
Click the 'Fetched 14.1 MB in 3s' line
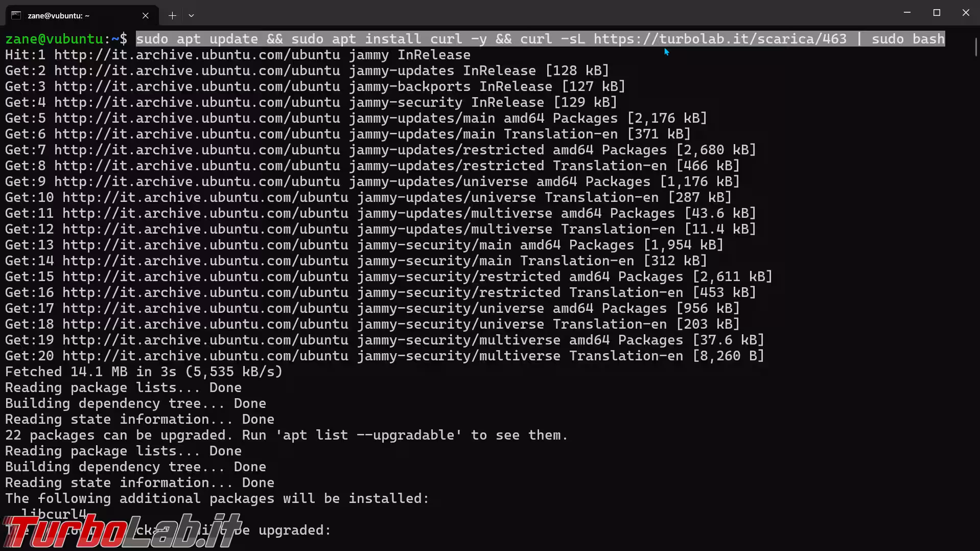pyautogui.click(x=144, y=372)
